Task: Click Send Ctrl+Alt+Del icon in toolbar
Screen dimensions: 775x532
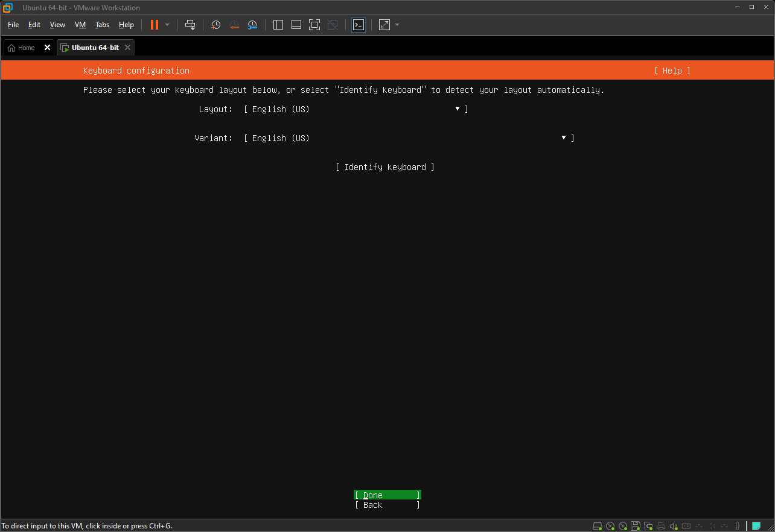Action: 190,25
